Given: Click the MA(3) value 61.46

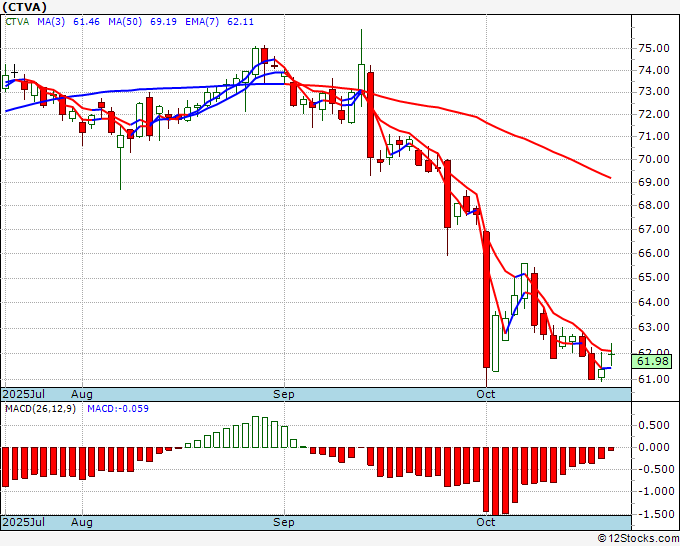Looking at the screenshot, I should pyautogui.click(x=86, y=22).
